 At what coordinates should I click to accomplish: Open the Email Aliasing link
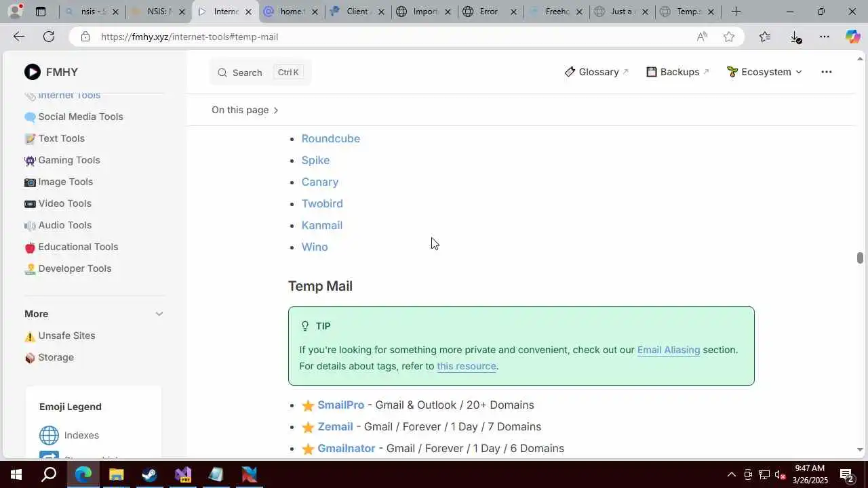pyautogui.click(x=669, y=350)
